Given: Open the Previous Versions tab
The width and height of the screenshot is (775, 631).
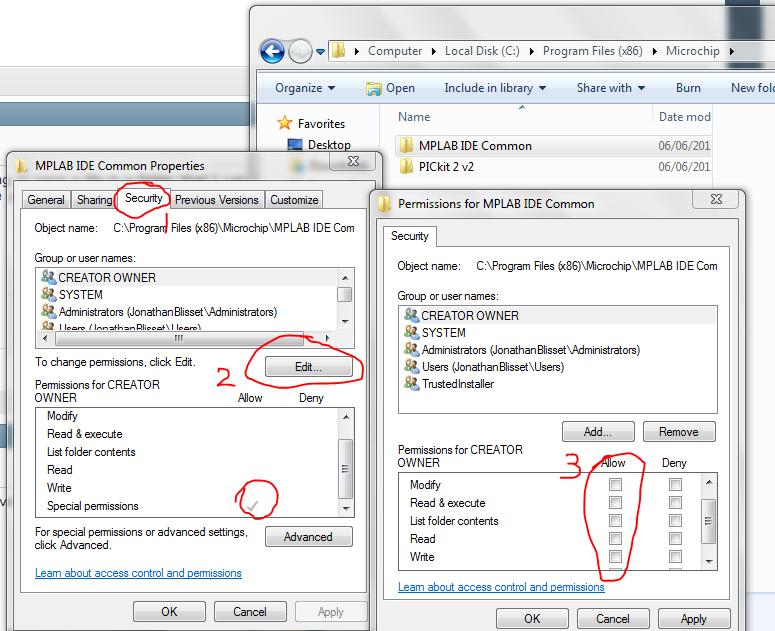Looking at the screenshot, I should (217, 200).
